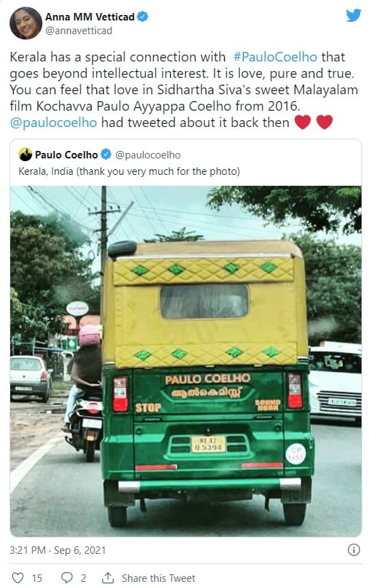Open the Anna MM Vetticad display name
369x588 pixels.
click(x=90, y=17)
